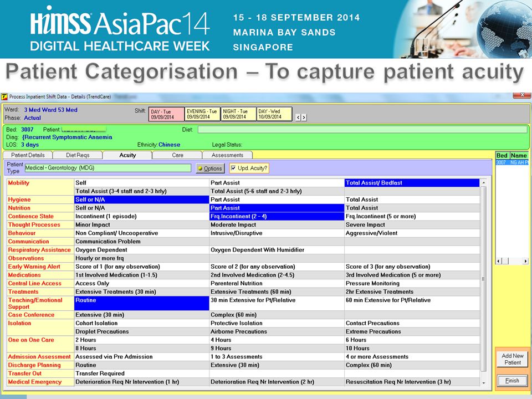Select 'Frq.Incontinent (5 or more)'
This screenshot has width=532, height=399.
(412, 217)
